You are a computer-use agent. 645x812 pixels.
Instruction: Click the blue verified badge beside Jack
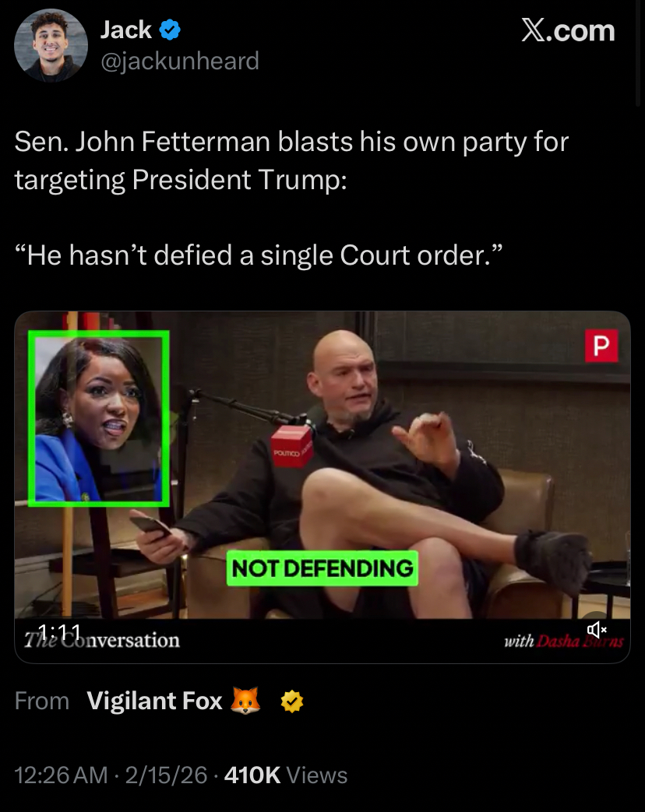pos(169,30)
